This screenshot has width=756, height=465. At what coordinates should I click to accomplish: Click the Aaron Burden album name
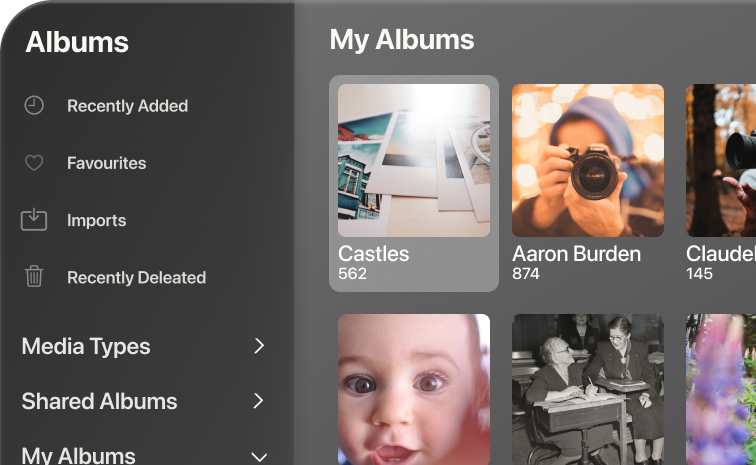click(576, 254)
